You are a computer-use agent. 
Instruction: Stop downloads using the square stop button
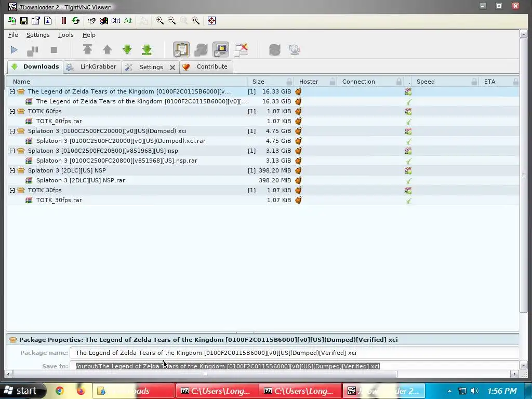[54, 50]
